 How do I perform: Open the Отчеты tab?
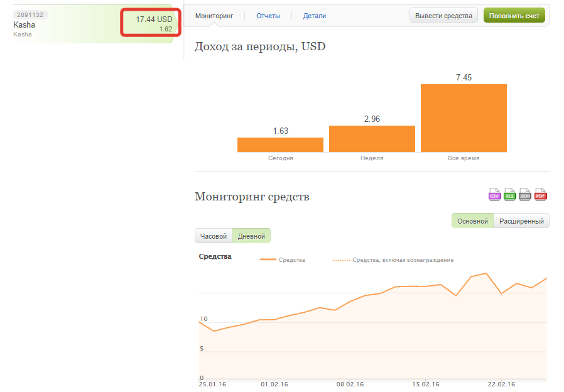[268, 16]
